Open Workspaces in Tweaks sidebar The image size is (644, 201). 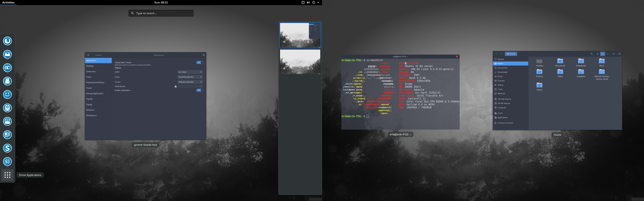(98, 115)
